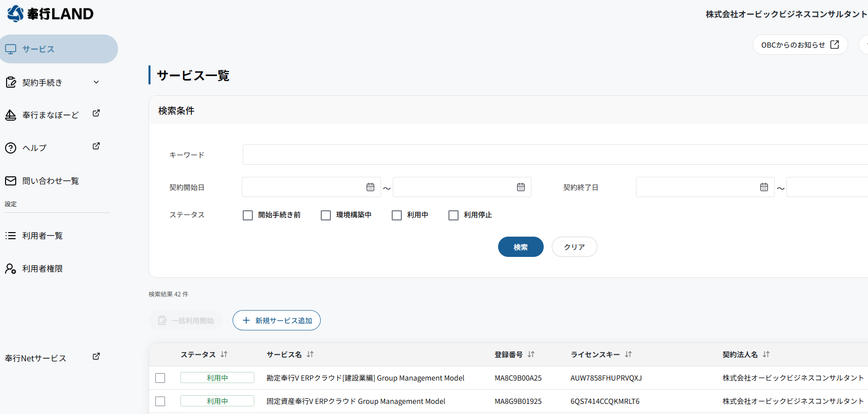Click the 検索 search button

[521, 247]
